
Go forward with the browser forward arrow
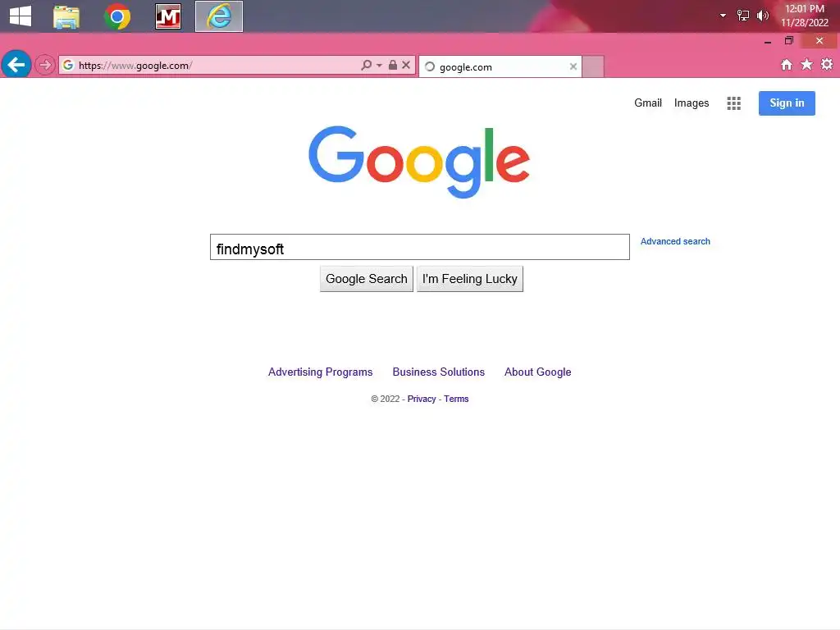(45, 66)
